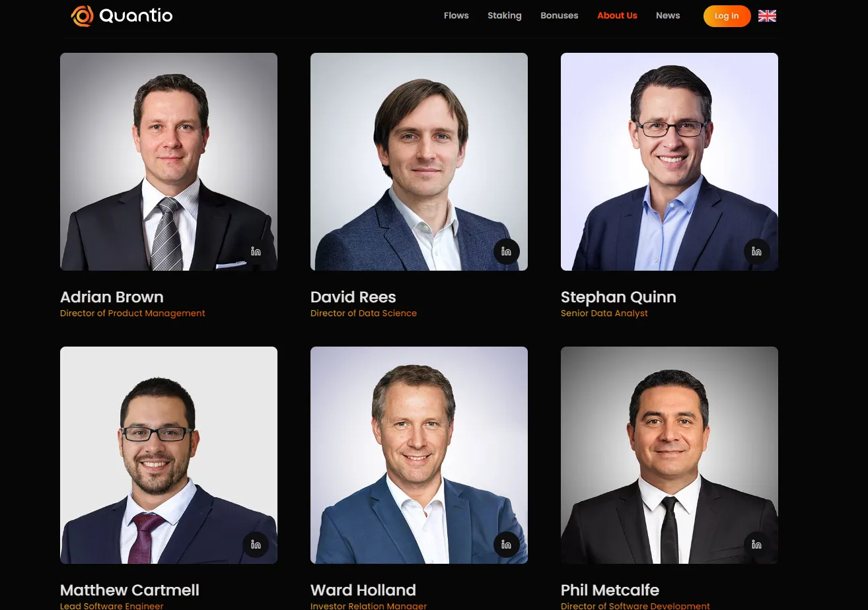Click the Quantio logo icon
This screenshot has height=610, width=868.
83,16
